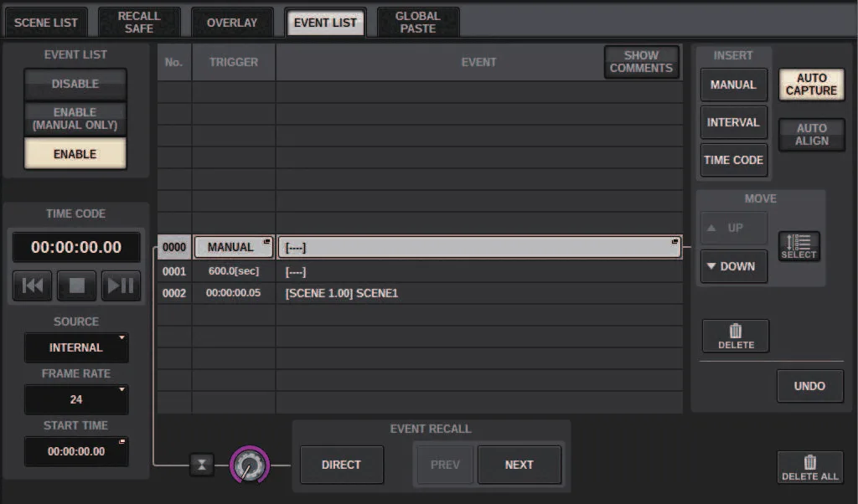Open the RECALL SAFE tab
858x504 pixels.
139,23
